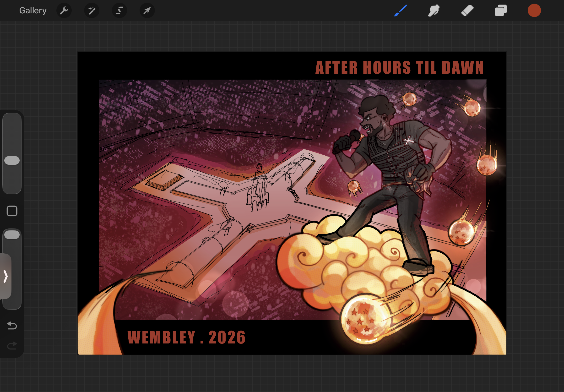Redo the last action
The height and width of the screenshot is (392, 564).
coord(12,346)
